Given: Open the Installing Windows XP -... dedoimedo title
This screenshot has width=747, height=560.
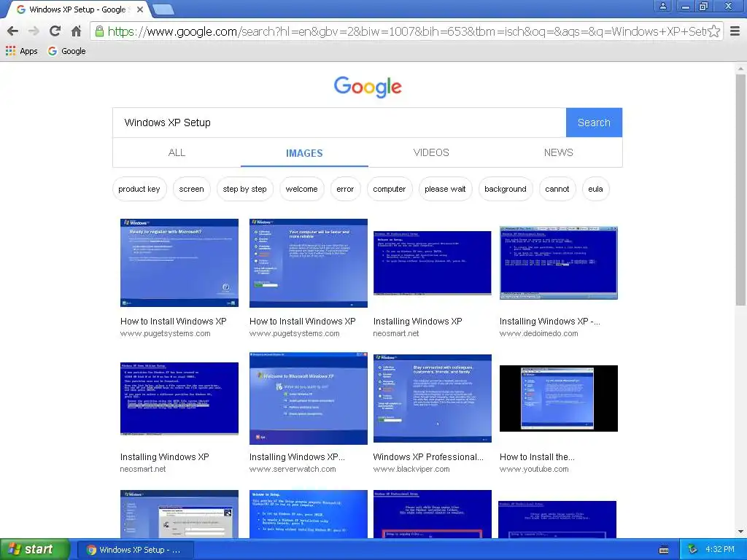Looking at the screenshot, I should click(550, 322).
